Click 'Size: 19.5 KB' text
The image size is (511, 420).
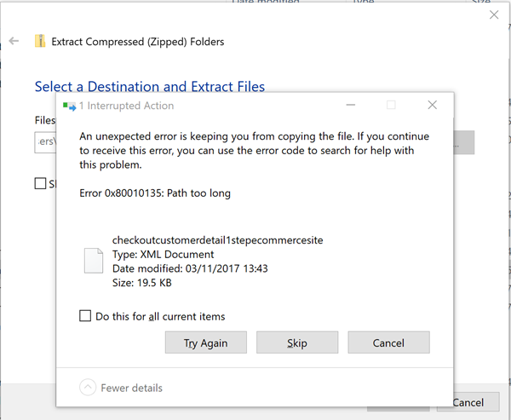[x=141, y=282]
